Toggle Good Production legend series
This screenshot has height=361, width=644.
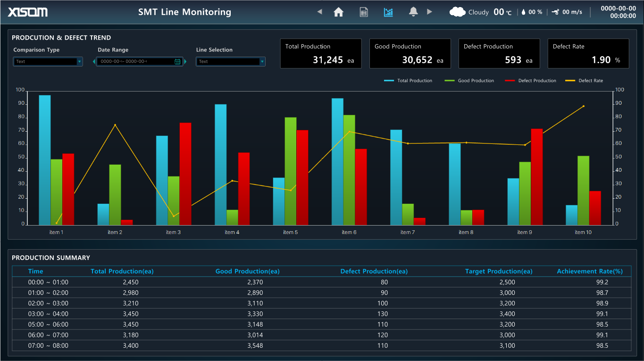tap(469, 81)
